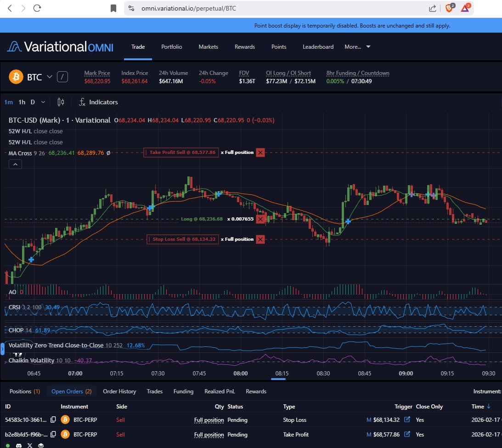Viewport: 502px width, 448px height.
Task: Close the Long position using chart X button
Action: pos(260,219)
